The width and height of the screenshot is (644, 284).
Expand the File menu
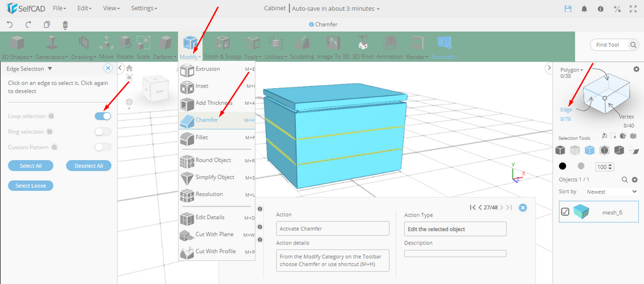click(60, 9)
